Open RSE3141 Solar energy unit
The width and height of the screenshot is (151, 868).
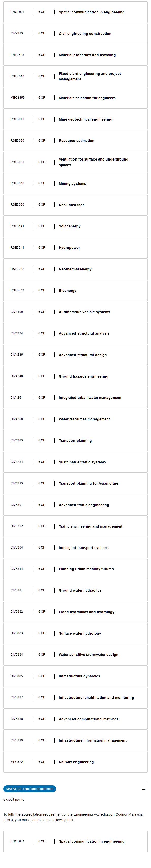[x=75, y=226]
